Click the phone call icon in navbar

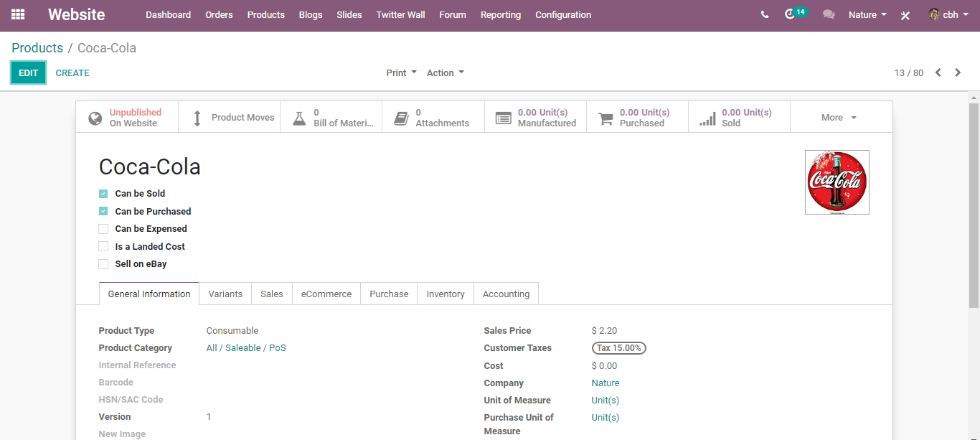pyautogui.click(x=765, y=14)
